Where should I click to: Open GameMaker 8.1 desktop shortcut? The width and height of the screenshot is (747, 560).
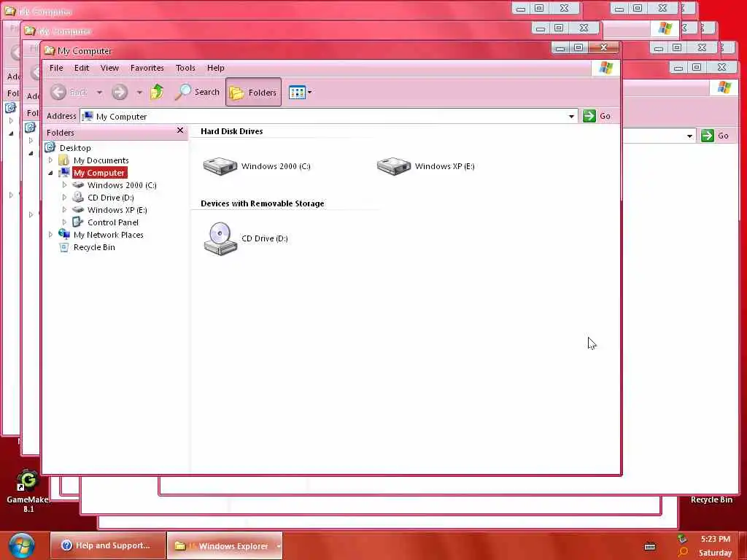coord(28,491)
